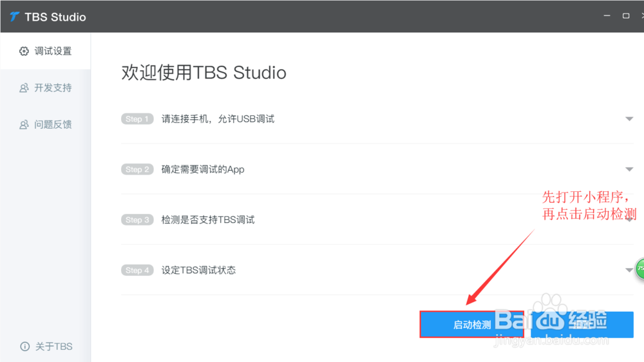The width and height of the screenshot is (644, 362).
Task: Expand Step 2 确定需要调试的App arrow
Action: [629, 169]
